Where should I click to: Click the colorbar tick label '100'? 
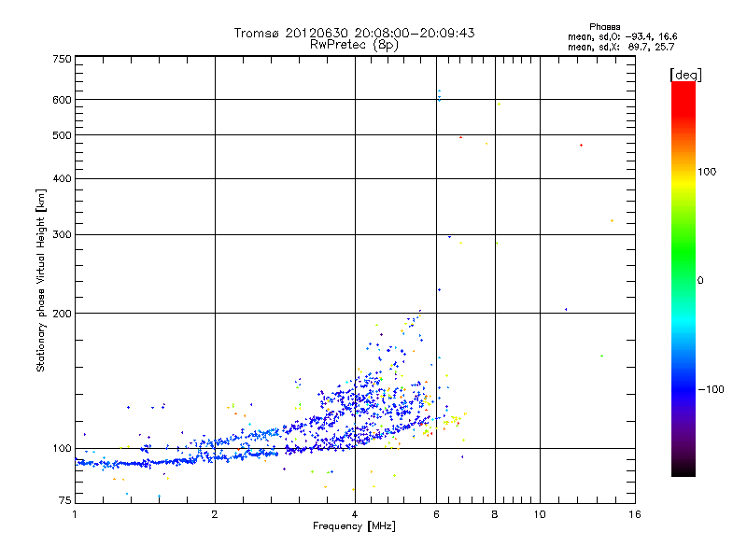pos(707,172)
